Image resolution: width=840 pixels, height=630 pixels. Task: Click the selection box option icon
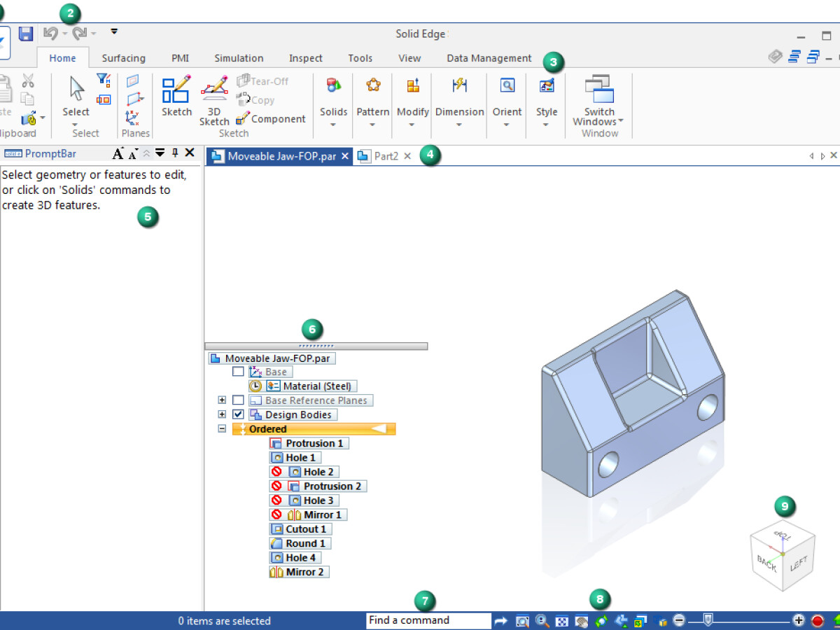point(103,99)
